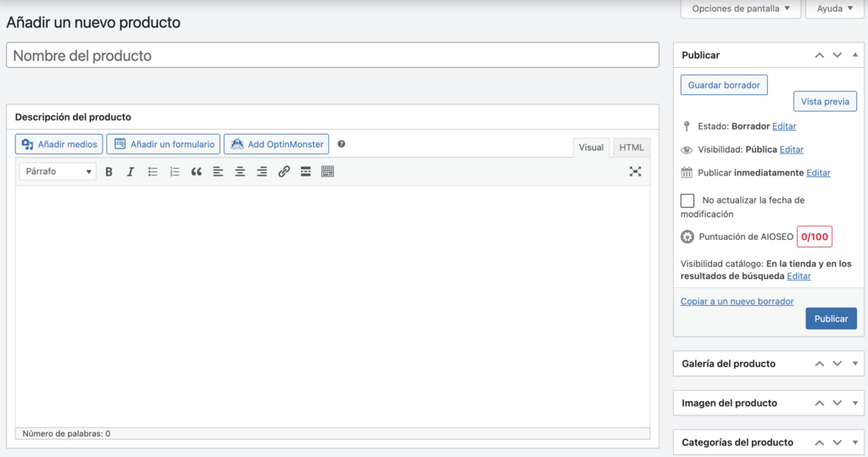Select the Visual editor tab
868x457 pixels.
click(x=591, y=148)
